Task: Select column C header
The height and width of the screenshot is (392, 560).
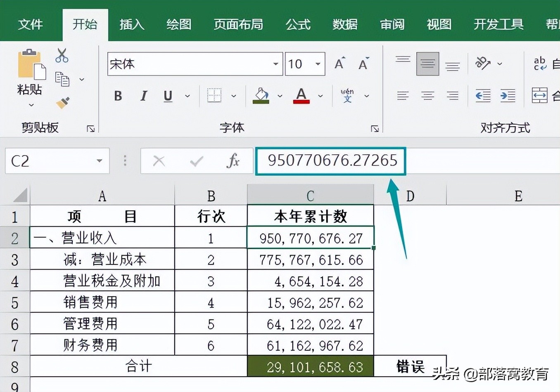Action: (311, 195)
